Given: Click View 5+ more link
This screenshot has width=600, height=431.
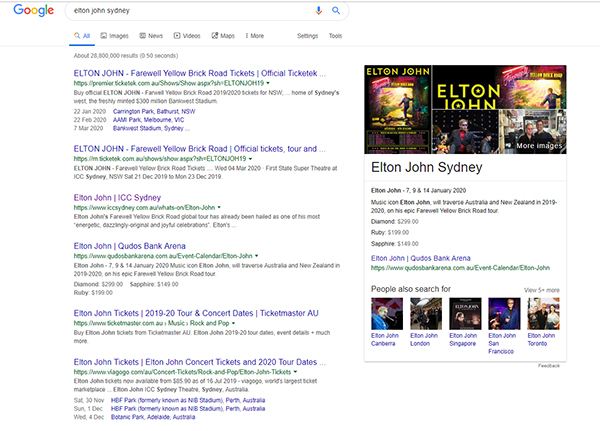Looking at the screenshot, I should click(541, 290).
